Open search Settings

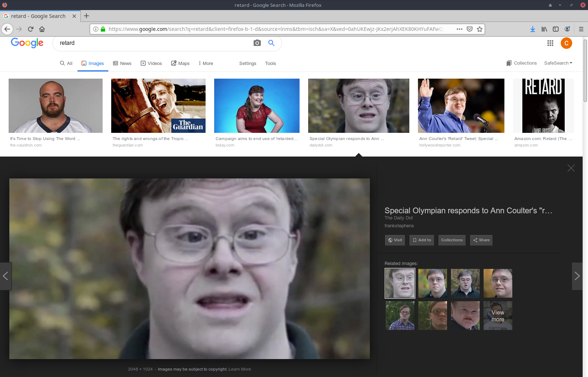[248, 64]
